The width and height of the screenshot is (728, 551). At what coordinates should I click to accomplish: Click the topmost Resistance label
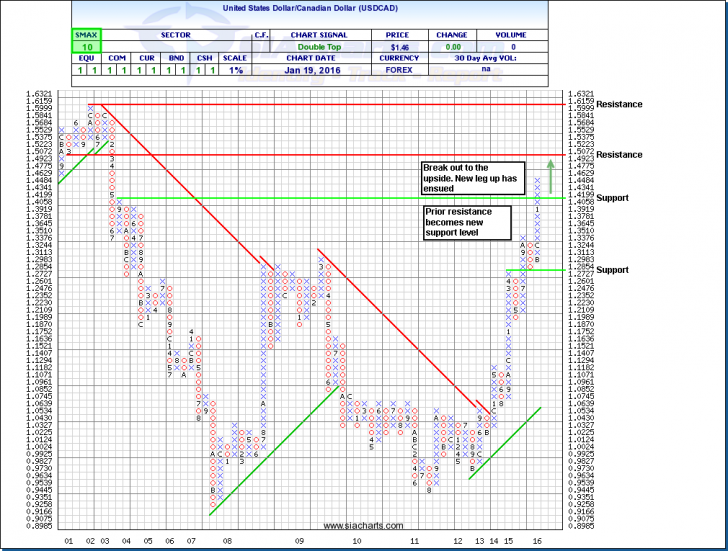645,104
